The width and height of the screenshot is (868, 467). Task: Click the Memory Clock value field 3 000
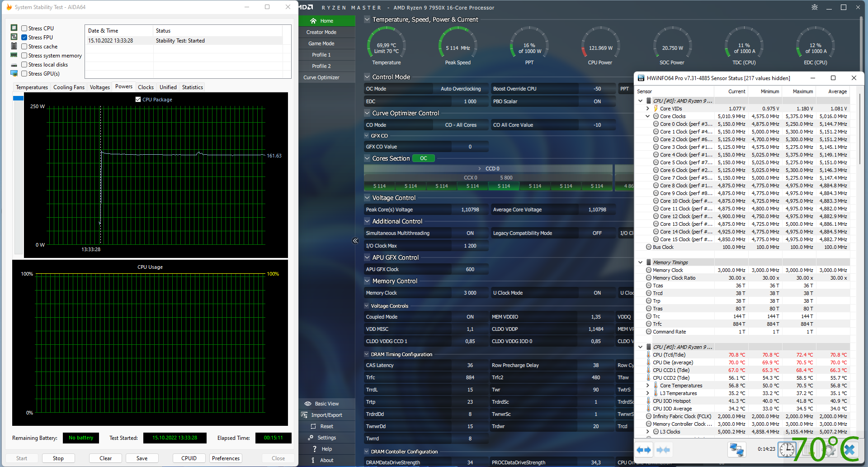click(x=470, y=293)
